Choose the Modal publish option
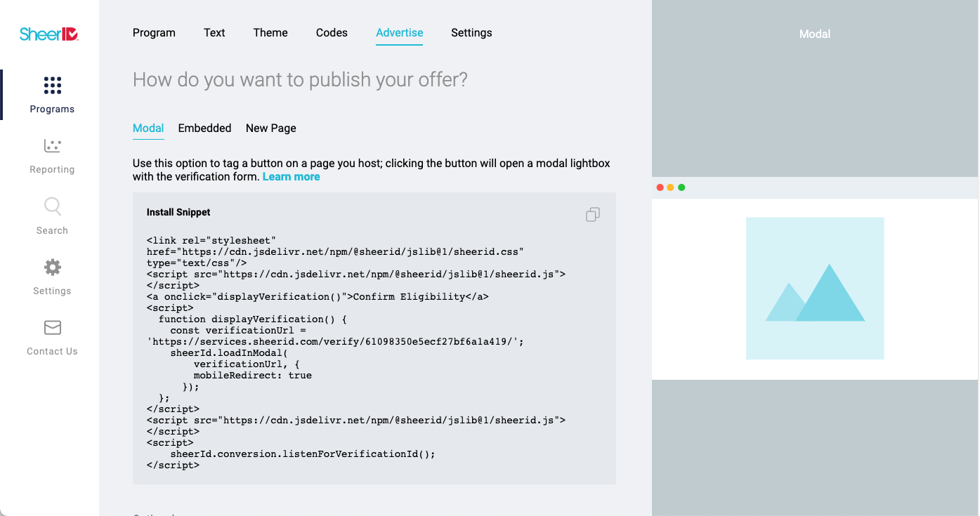This screenshot has height=516, width=980. (148, 128)
